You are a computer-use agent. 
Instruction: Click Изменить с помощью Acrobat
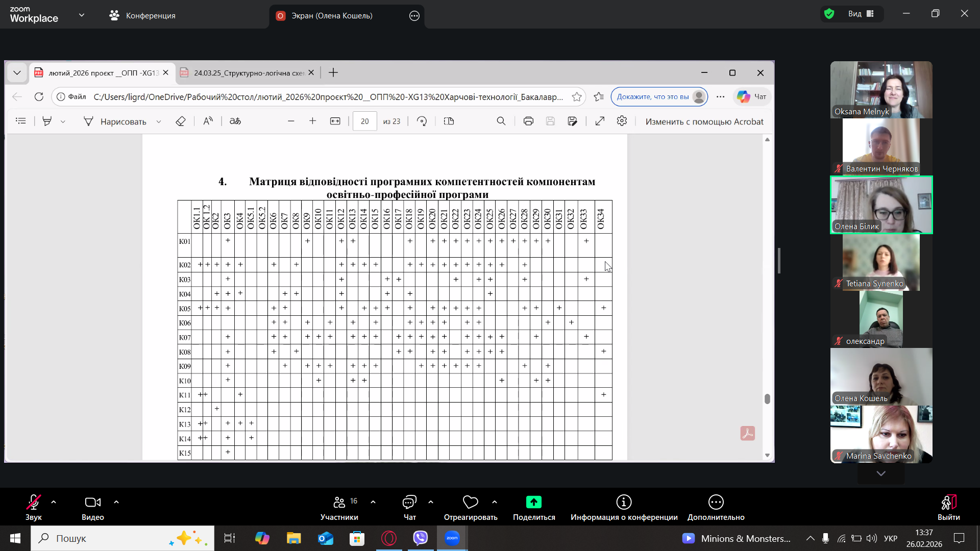click(704, 121)
